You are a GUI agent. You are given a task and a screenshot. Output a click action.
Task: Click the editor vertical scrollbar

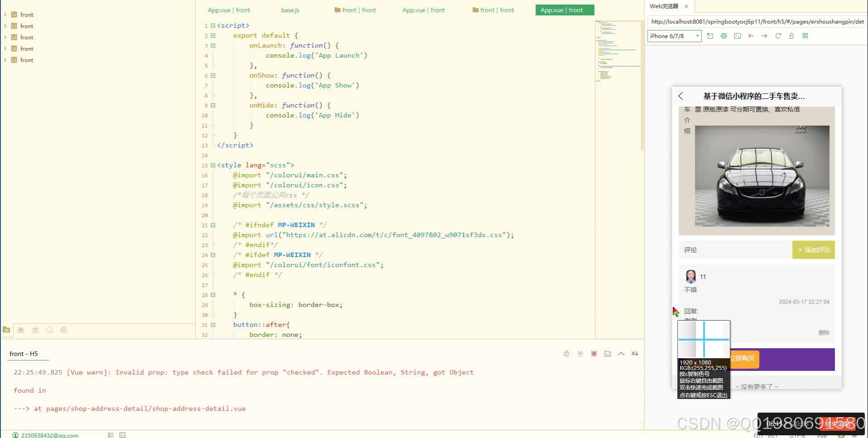pyautogui.click(x=642, y=86)
